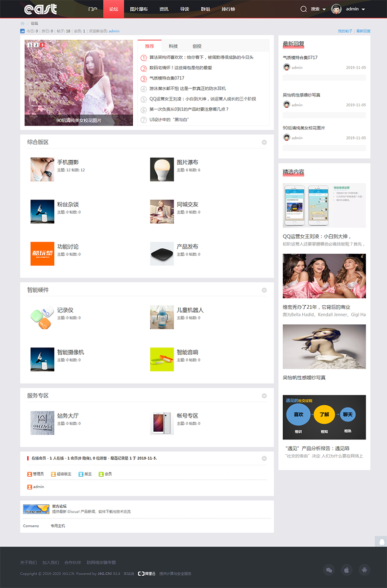This screenshot has width=387, height=588.
Task: Open 帐号专区 phone forum icon
Action: 162,423
